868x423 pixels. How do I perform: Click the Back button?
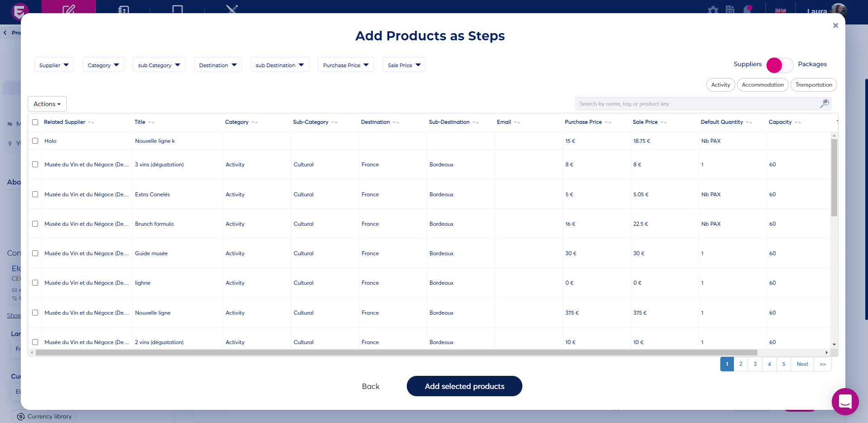point(371,386)
